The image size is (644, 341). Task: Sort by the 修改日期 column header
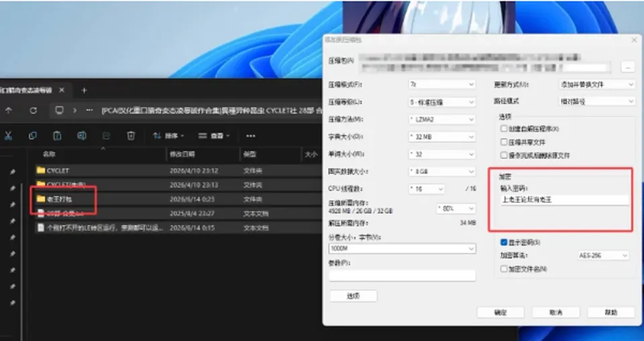pyautogui.click(x=182, y=154)
